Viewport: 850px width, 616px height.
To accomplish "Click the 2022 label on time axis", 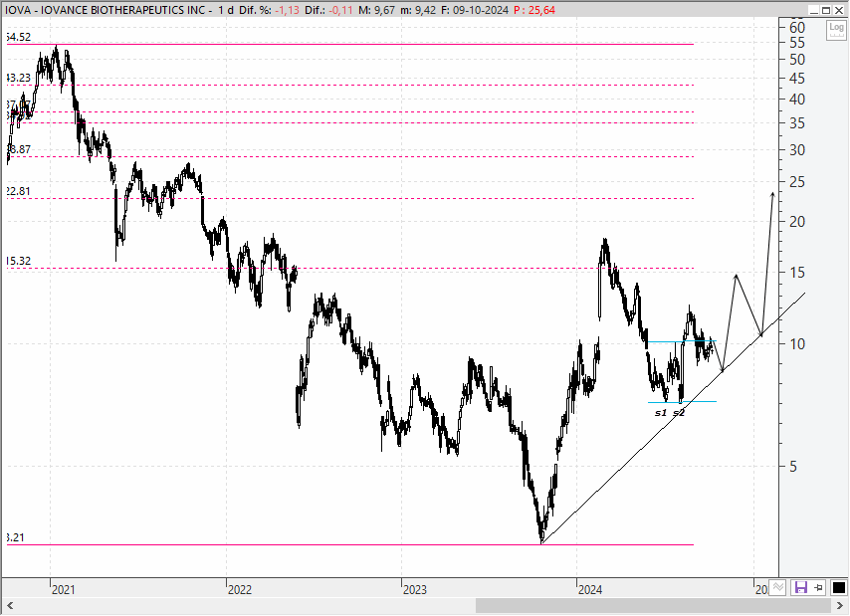I will pyautogui.click(x=239, y=589).
